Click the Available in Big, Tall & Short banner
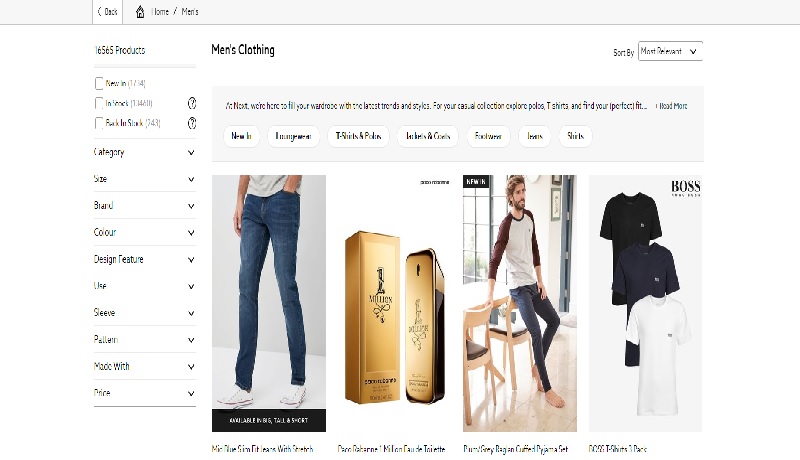The height and width of the screenshot is (460, 800). 269,420
